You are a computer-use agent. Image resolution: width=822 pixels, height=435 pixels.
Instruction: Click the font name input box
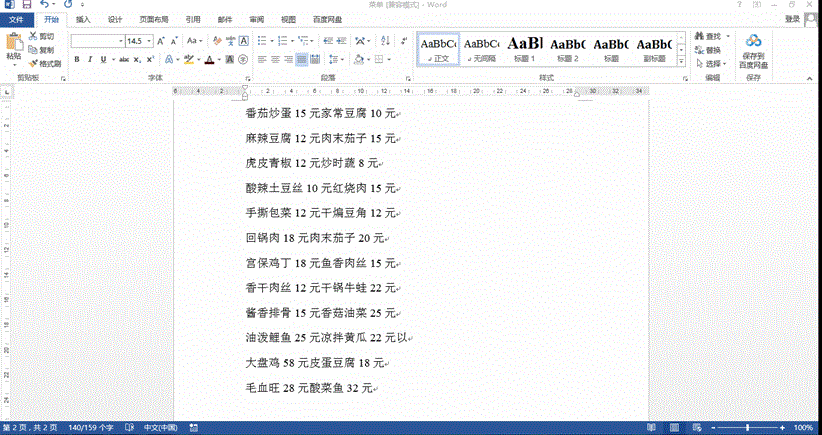coord(93,41)
